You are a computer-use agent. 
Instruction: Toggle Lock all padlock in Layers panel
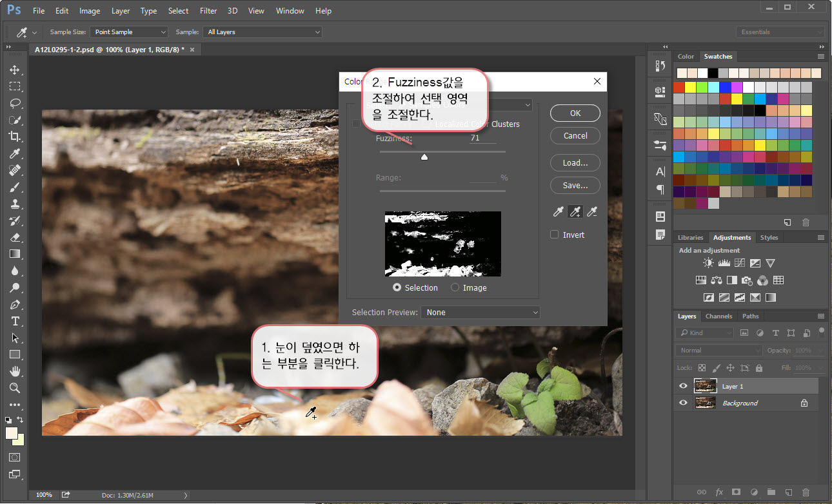click(759, 368)
